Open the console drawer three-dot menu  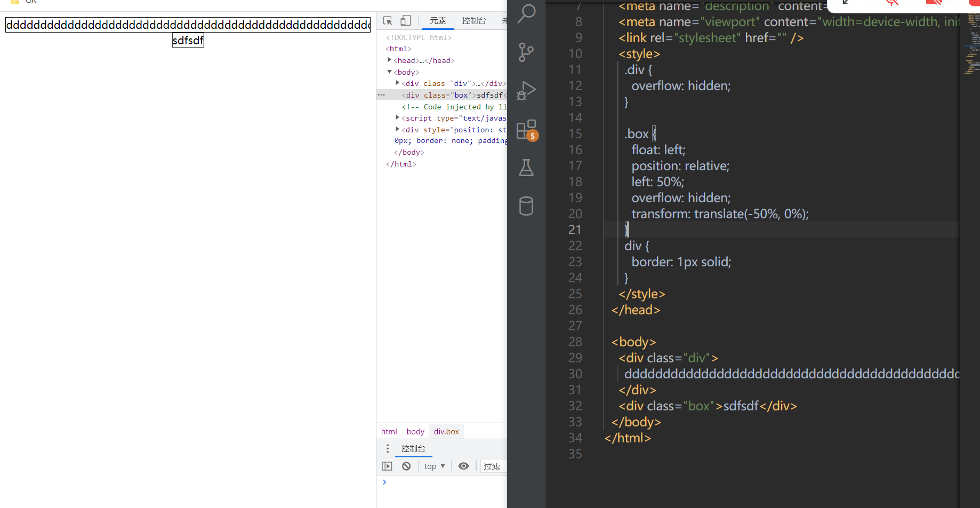click(x=388, y=449)
